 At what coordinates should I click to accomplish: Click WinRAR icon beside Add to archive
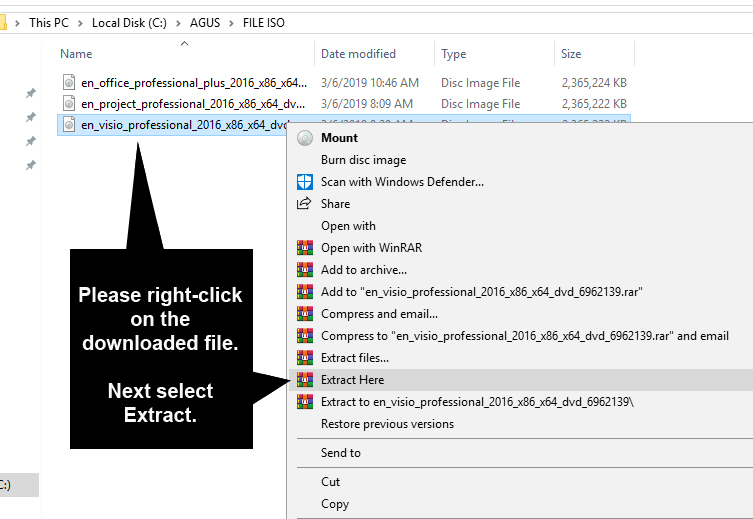(305, 270)
